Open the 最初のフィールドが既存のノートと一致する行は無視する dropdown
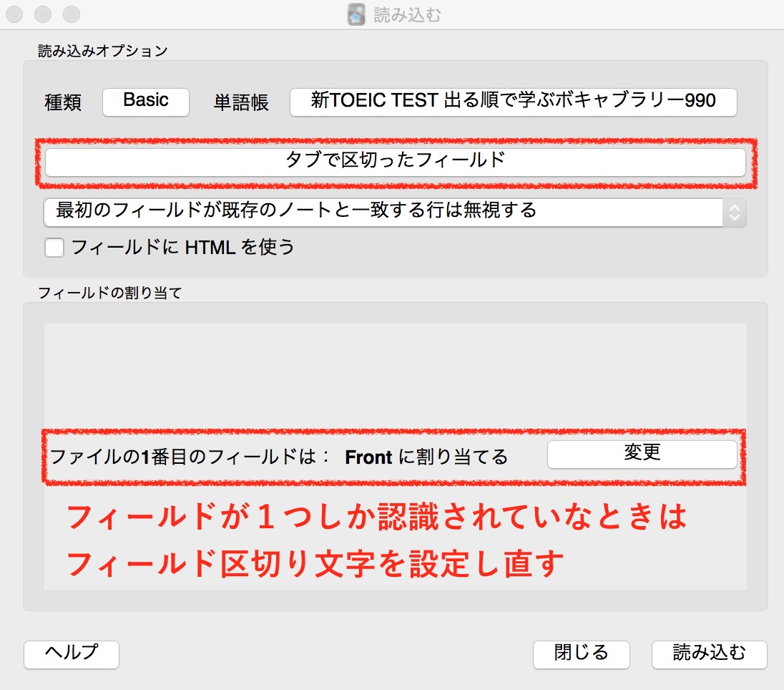 (395, 212)
